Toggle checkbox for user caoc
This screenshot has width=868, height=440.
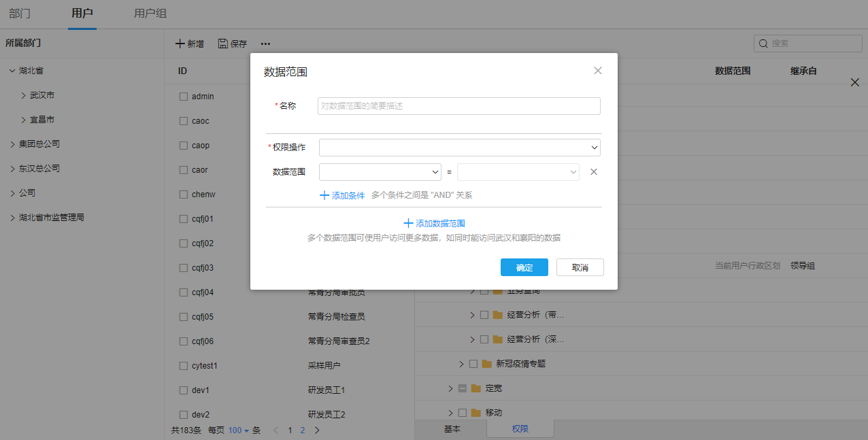coord(184,121)
